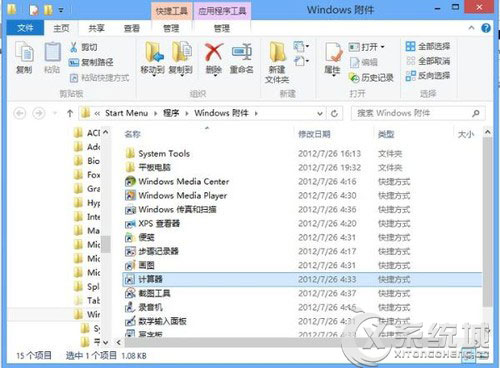
Task: Click the blue Help question mark icon
Action: point(486,28)
